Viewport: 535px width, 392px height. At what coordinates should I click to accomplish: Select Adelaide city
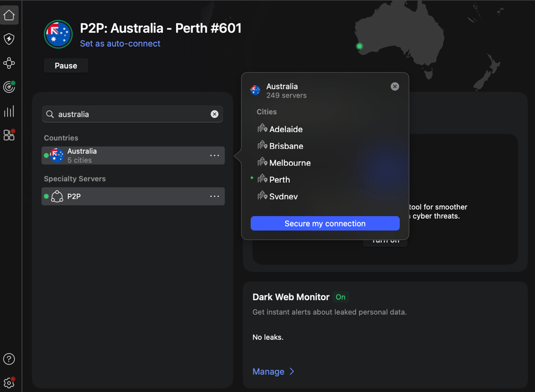click(286, 129)
